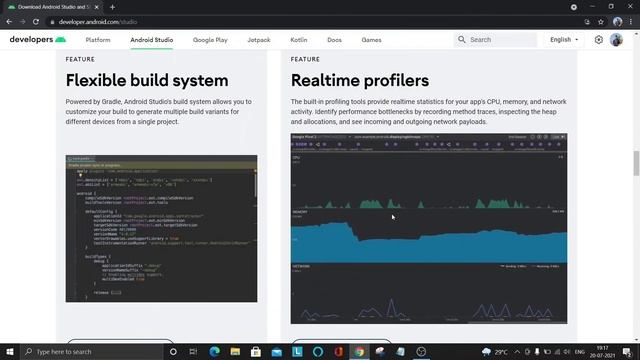Viewport: 640px width, 360px height.
Task: Click the magnifier icon in site search
Action: [462, 40]
